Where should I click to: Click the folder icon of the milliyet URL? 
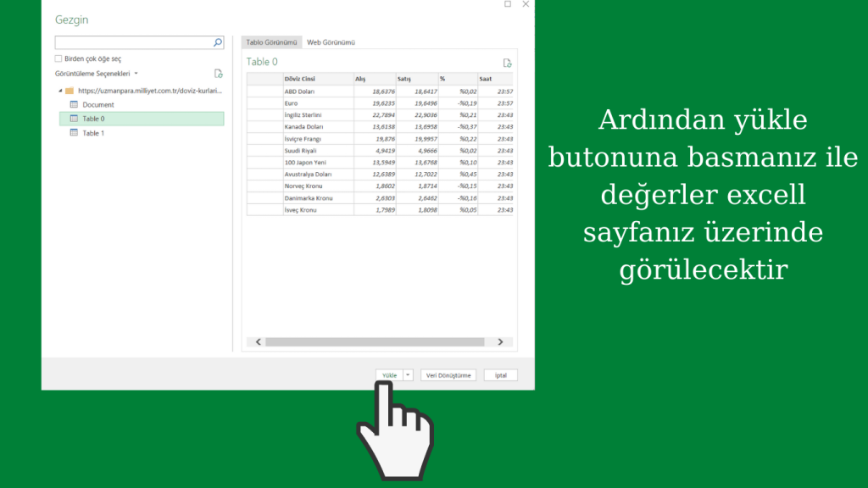tap(70, 91)
